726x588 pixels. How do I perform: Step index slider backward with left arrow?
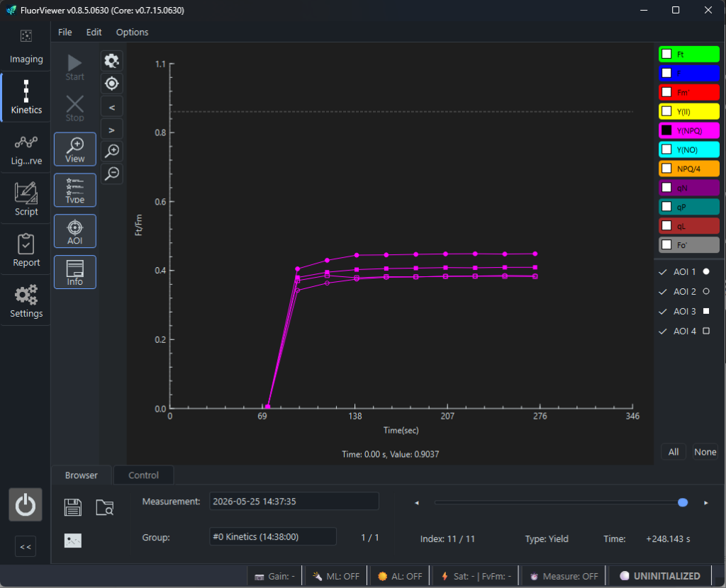(417, 503)
